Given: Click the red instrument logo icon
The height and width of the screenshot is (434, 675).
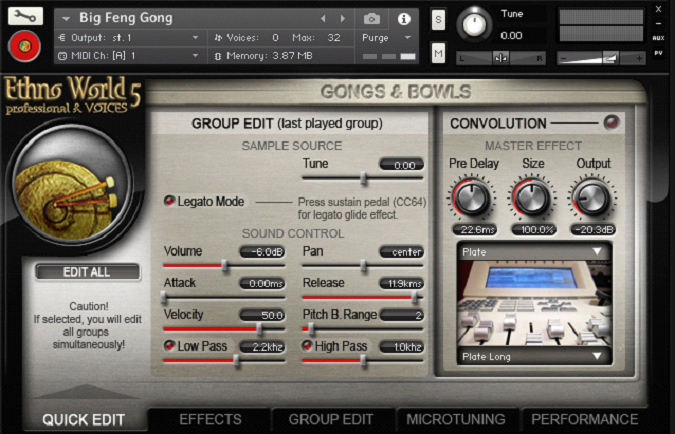Looking at the screenshot, I should tap(25, 46).
